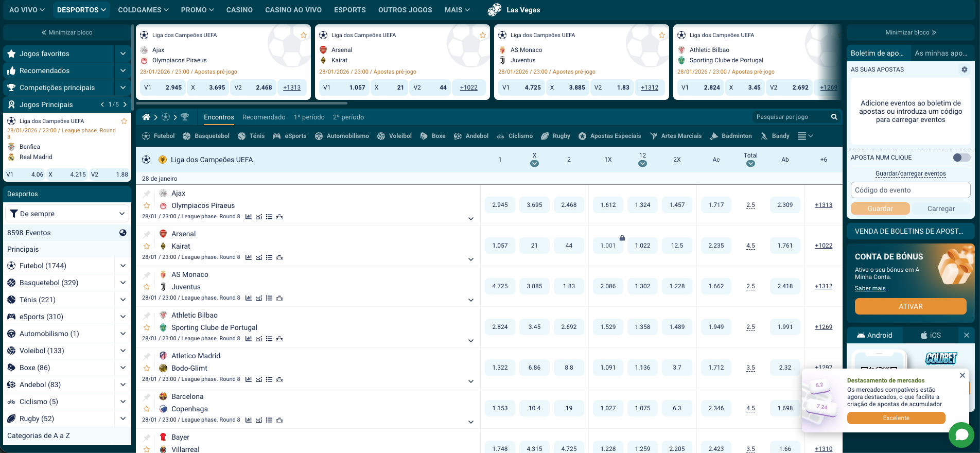The height and width of the screenshot is (453, 980).
Task: Bet on odds 2.945 for Ajax win
Action: (x=500, y=205)
